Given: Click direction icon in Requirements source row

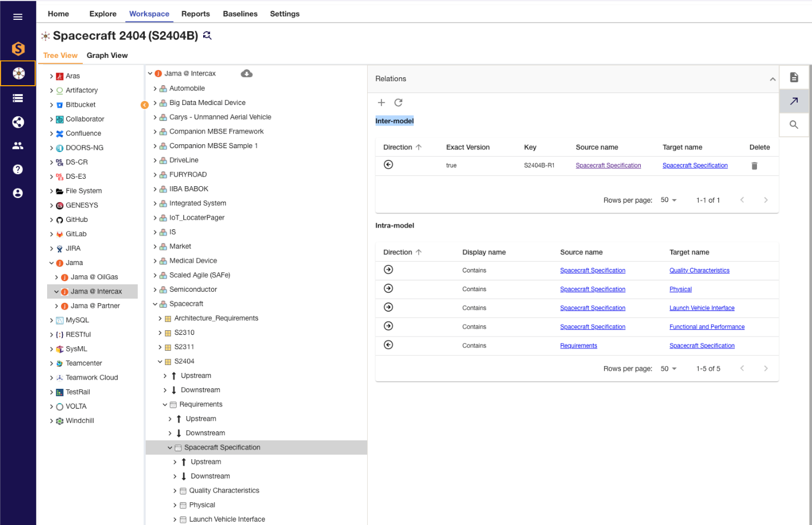Looking at the screenshot, I should [389, 345].
